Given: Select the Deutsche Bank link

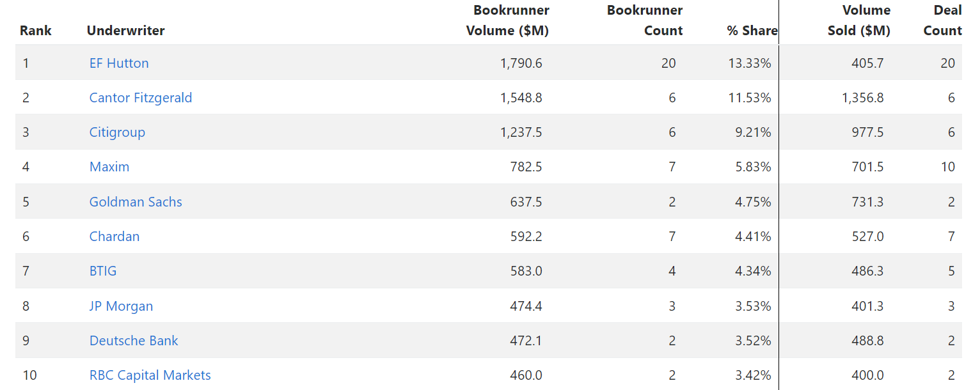Looking at the screenshot, I should (134, 341).
